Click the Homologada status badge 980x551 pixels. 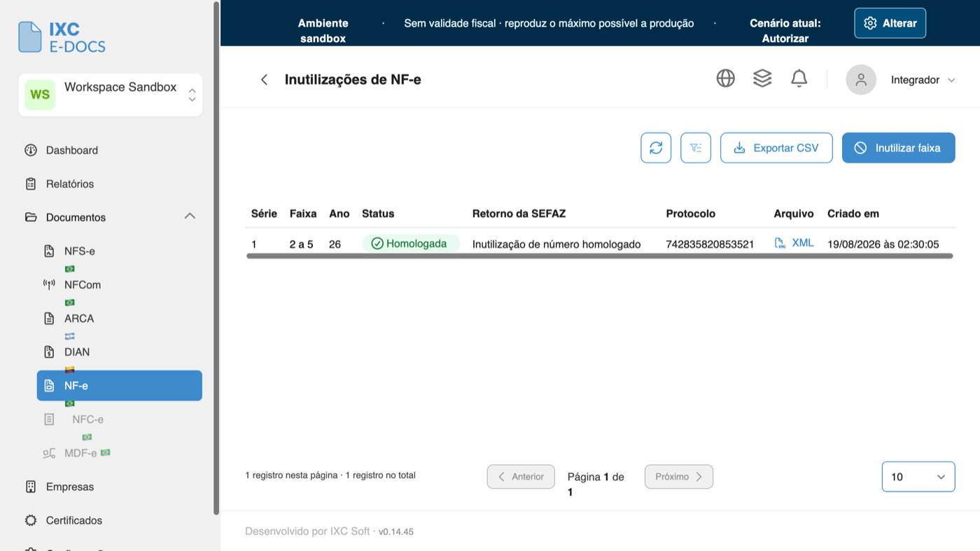pos(411,244)
